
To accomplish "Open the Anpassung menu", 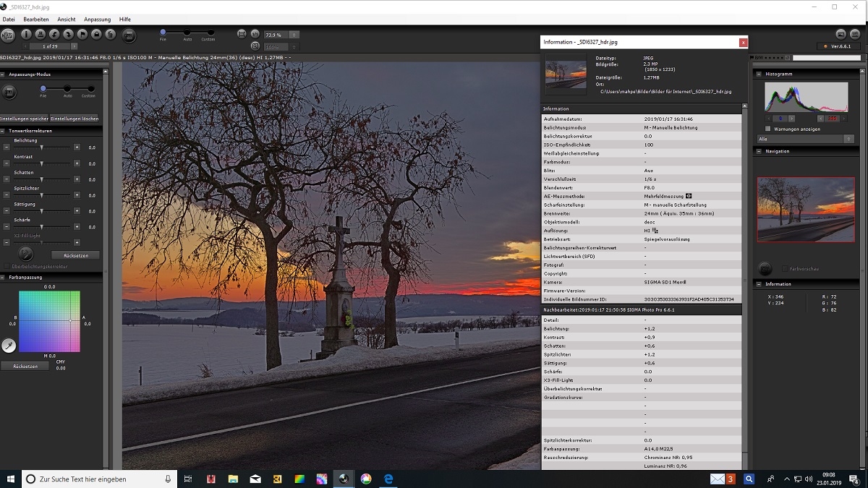I will pyautogui.click(x=97, y=20).
